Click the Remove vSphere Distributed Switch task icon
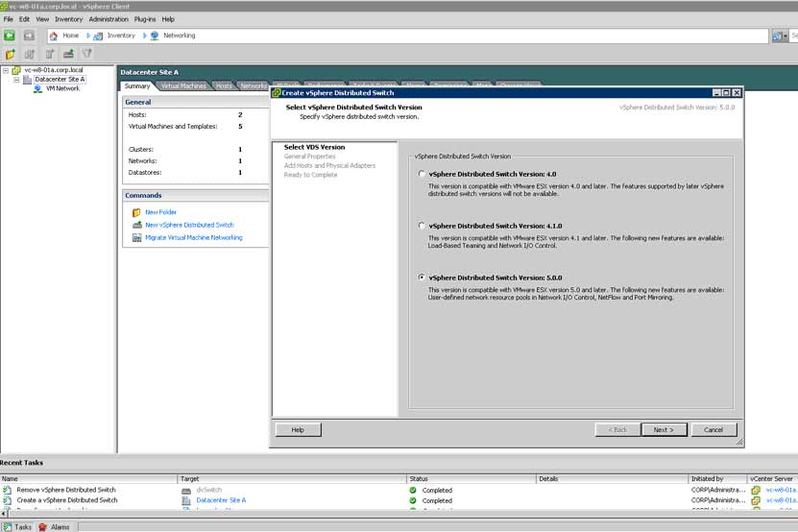798x532 pixels. point(7,490)
